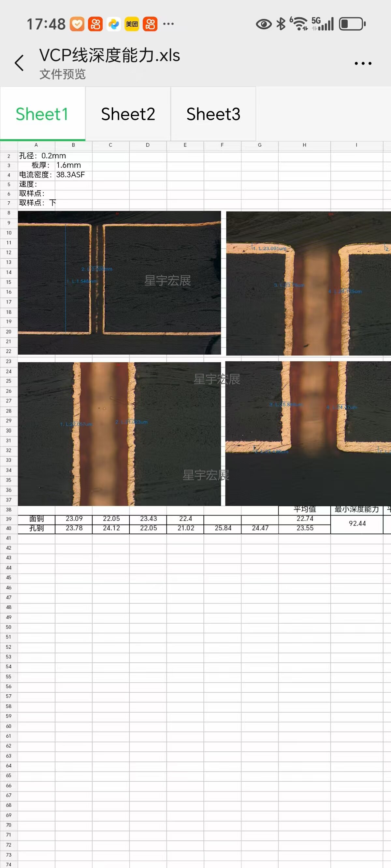Tap the full via cross-section image
Image resolution: width=391 pixels, height=868 pixels.
pyautogui.click(x=119, y=283)
